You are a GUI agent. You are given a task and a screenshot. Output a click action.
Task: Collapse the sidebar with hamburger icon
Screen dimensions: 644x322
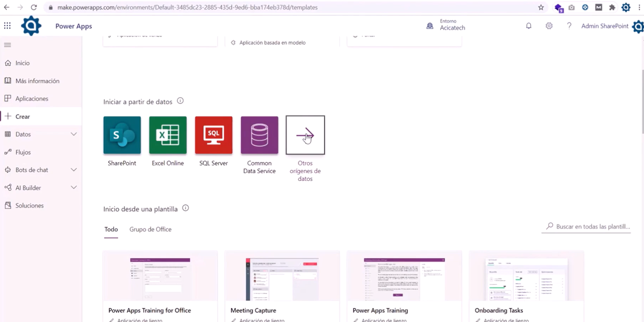(7, 45)
